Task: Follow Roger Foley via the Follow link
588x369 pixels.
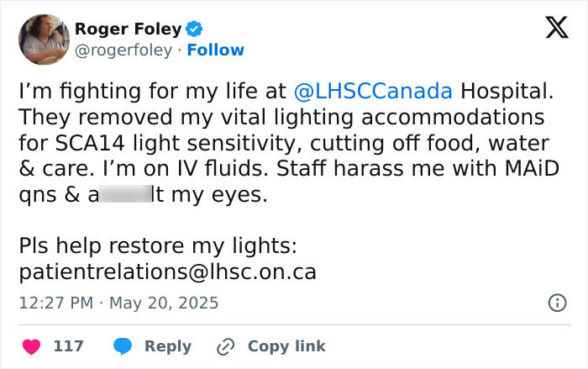Action: pos(216,50)
